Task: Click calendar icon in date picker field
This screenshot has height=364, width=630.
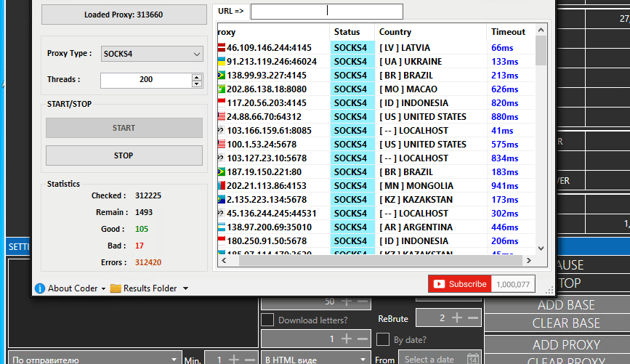Action: tap(472, 359)
